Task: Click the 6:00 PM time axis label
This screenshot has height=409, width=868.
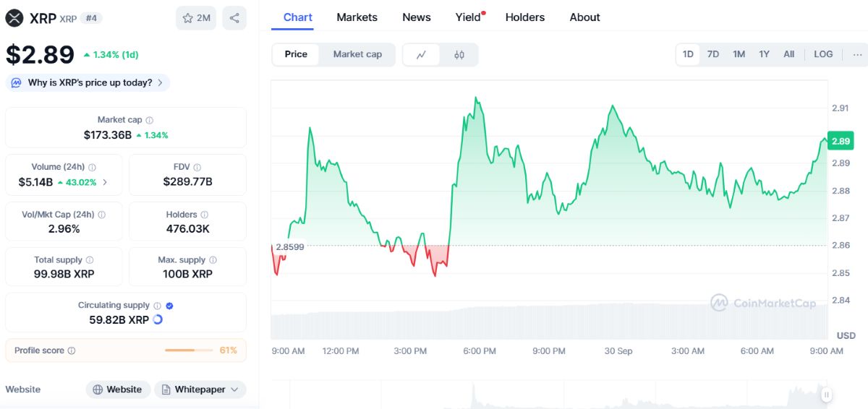Action: (x=480, y=351)
